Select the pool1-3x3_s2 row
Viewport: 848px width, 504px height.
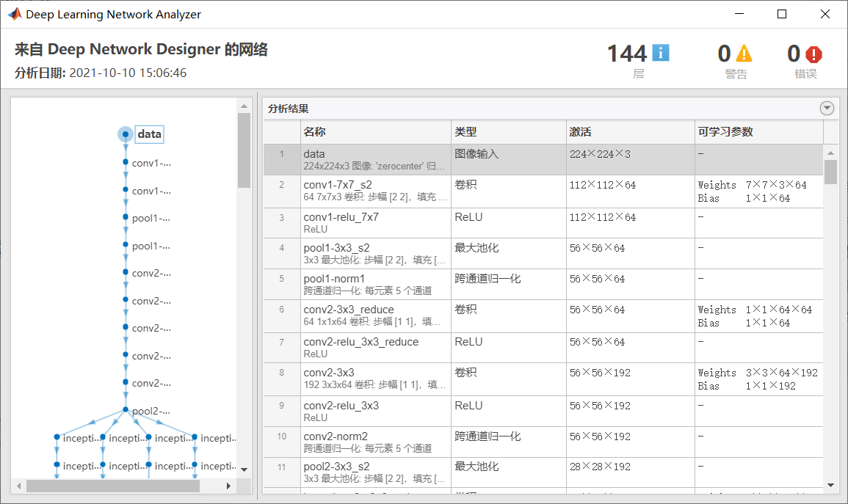coord(543,253)
